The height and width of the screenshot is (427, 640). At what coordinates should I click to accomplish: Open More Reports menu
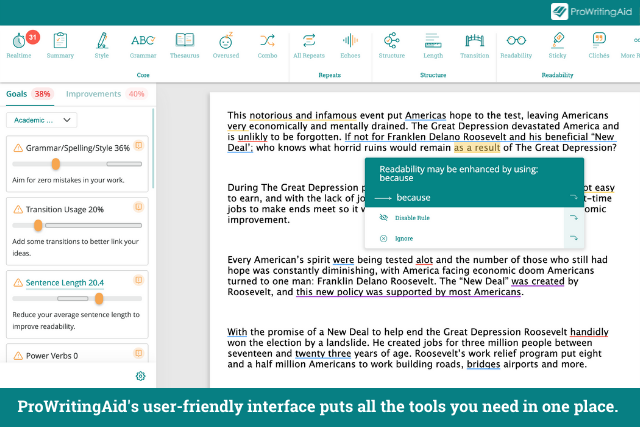[x=631, y=45]
